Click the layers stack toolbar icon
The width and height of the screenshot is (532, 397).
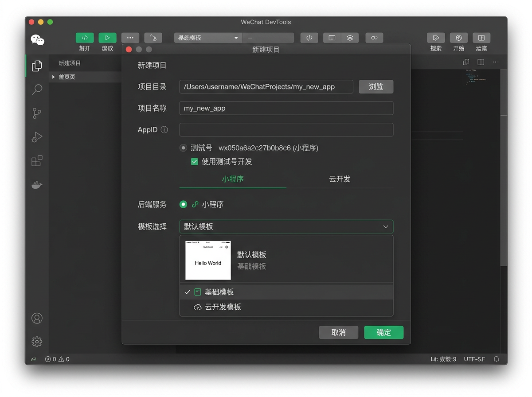pyautogui.click(x=350, y=38)
